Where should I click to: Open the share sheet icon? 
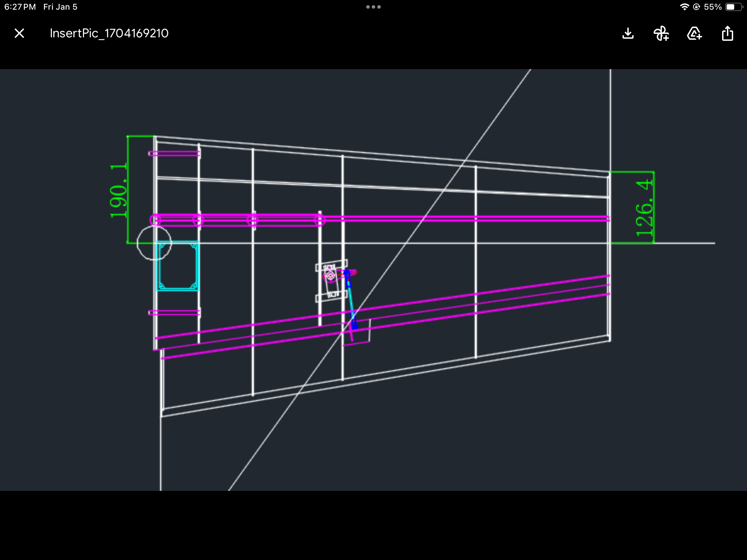click(x=727, y=34)
